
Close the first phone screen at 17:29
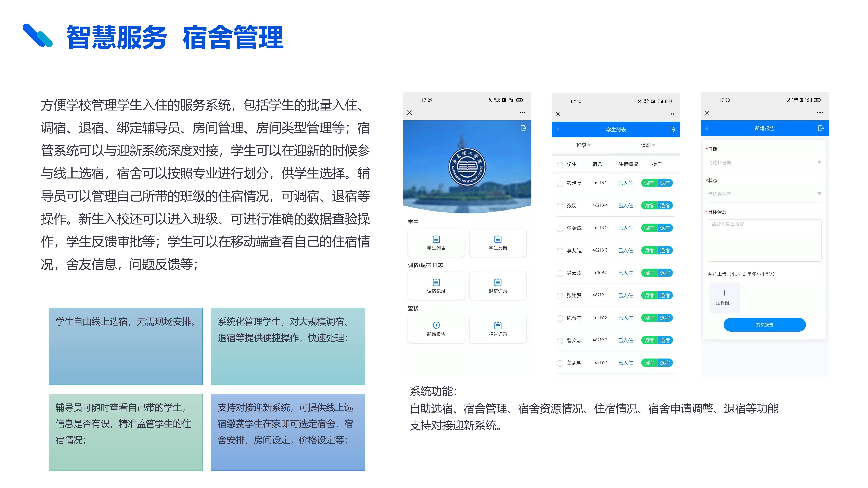[x=409, y=113]
